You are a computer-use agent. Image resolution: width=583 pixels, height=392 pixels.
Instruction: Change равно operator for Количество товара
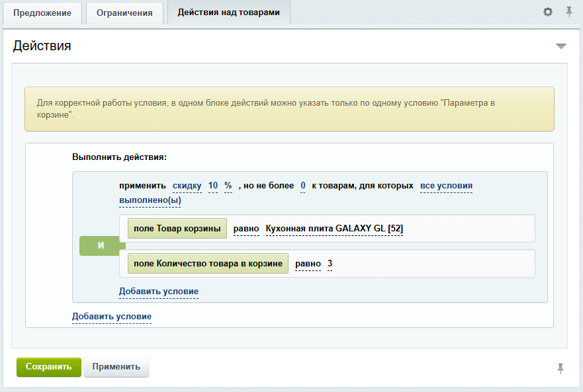click(x=308, y=264)
